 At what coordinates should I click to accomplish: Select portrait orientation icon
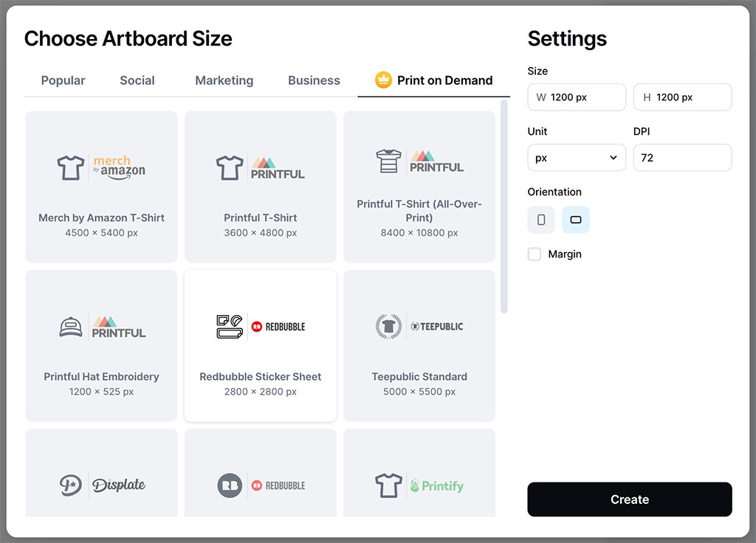pyautogui.click(x=541, y=220)
